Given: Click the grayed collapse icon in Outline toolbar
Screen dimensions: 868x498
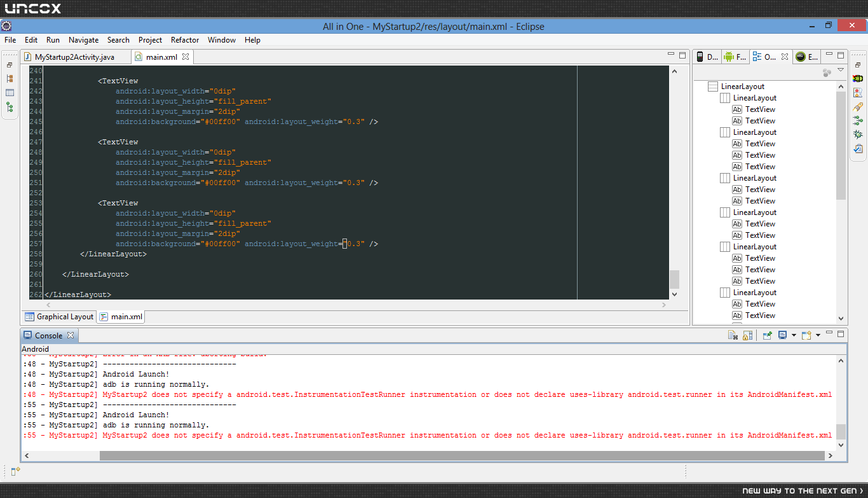Looking at the screenshot, I should (x=827, y=73).
